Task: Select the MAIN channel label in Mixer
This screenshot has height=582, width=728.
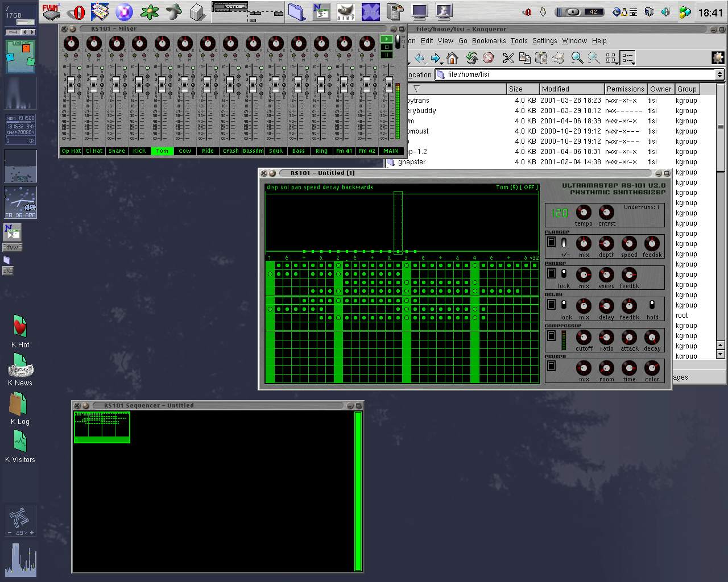Action: click(x=391, y=151)
